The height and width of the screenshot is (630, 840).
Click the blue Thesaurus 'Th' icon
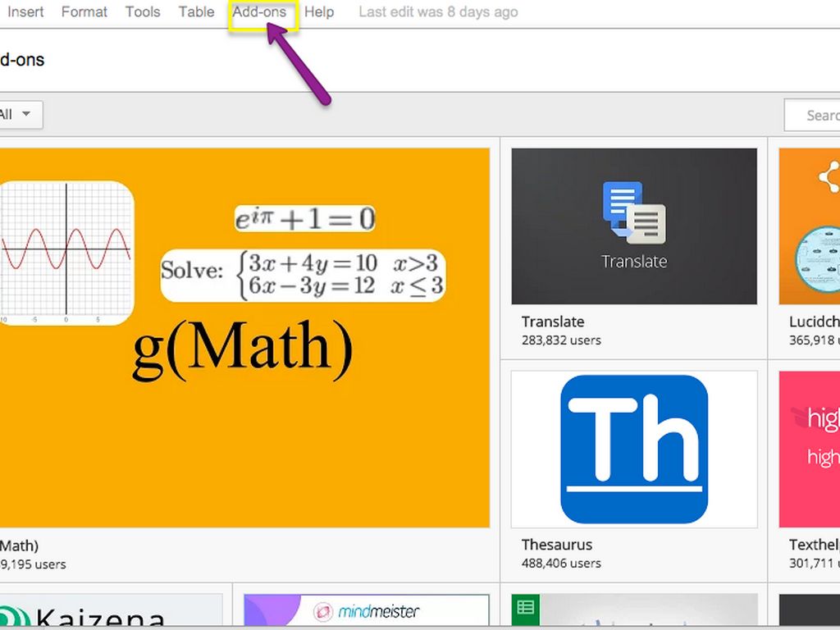point(633,448)
